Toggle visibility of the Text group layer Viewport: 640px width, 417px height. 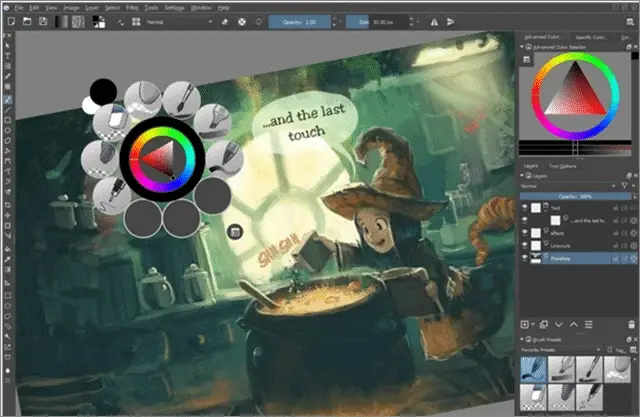pyautogui.click(x=525, y=207)
